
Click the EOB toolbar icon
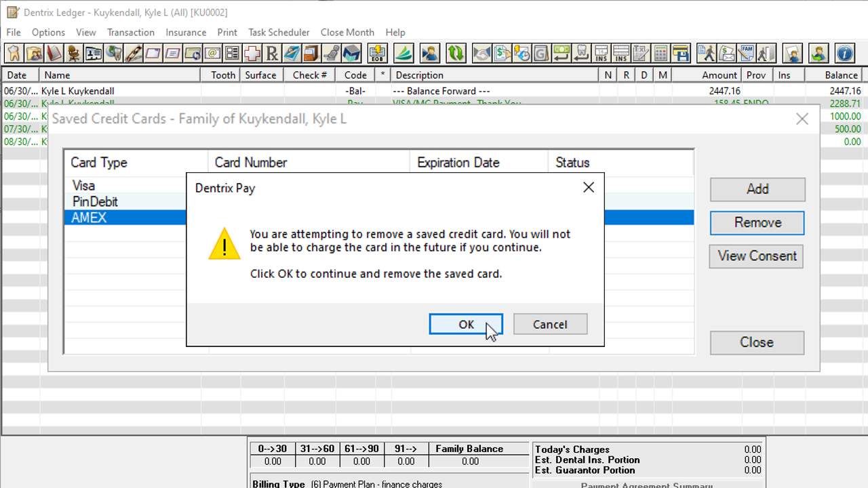coord(377,53)
